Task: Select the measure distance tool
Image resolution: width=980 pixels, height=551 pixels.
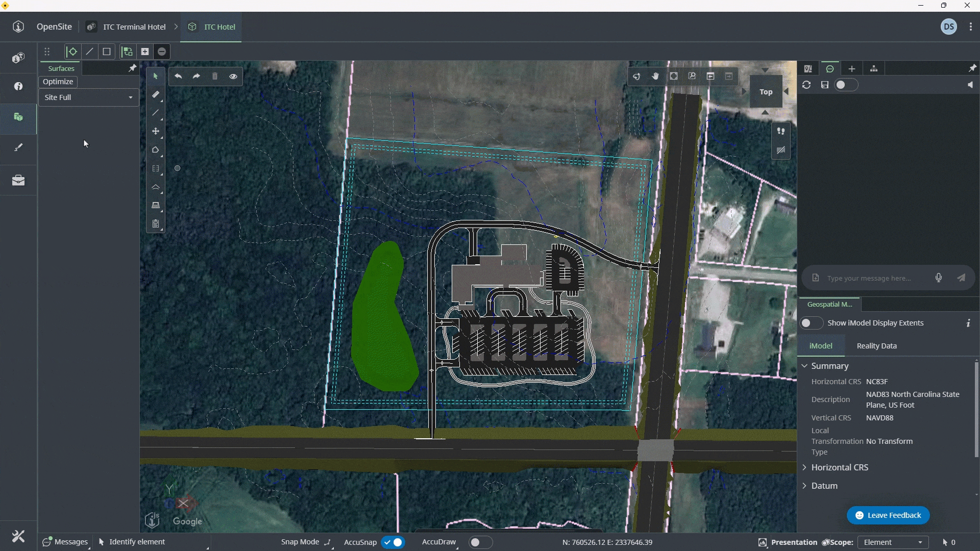Action: [x=155, y=94]
